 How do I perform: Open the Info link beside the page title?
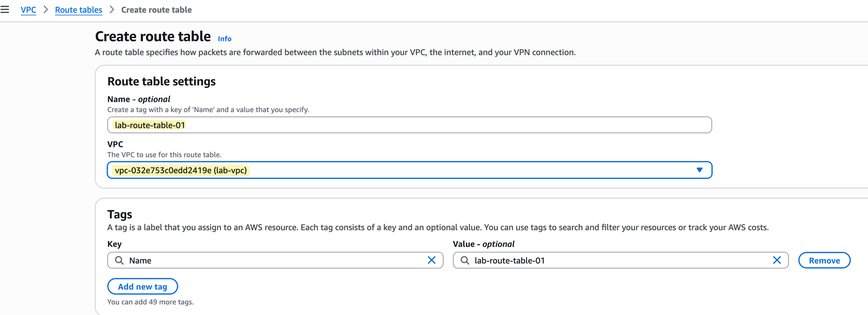(224, 39)
